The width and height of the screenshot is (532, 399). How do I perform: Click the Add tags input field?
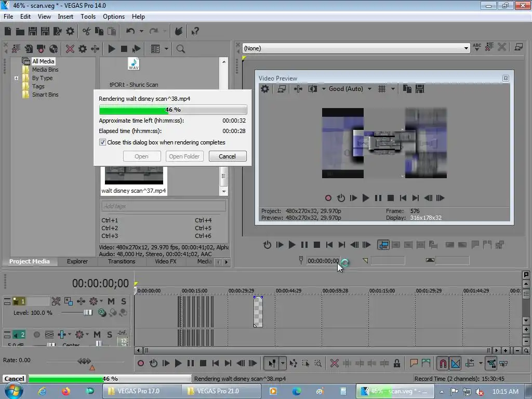[x=164, y=206]
